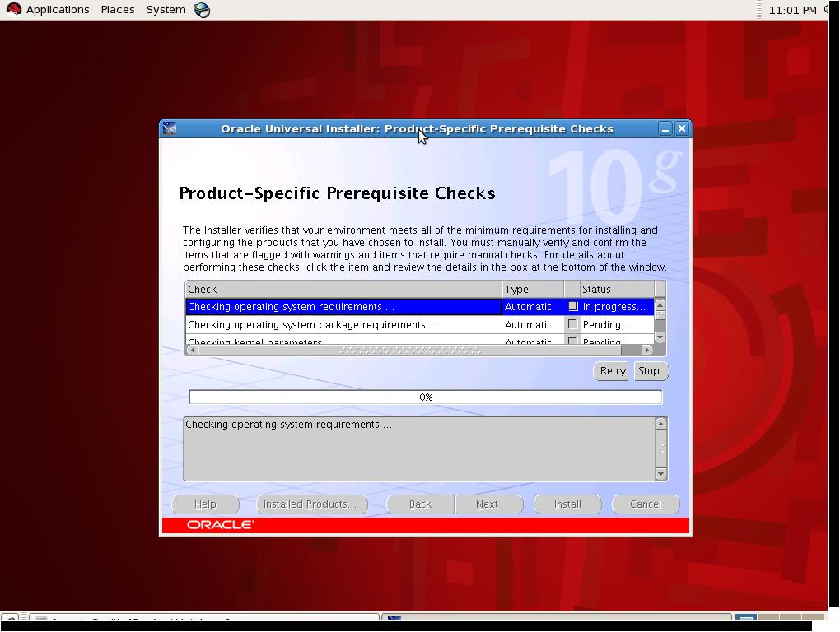Minimize the Oracle Universal Installer window
Image resolution: width=840 pixels, height=632 pixels.
pos(665,129)
